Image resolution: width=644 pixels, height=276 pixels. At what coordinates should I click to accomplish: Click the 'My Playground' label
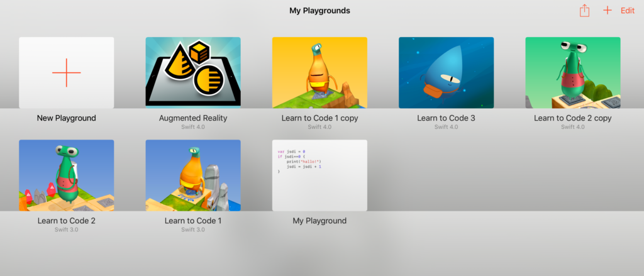(x=319, y=221)
